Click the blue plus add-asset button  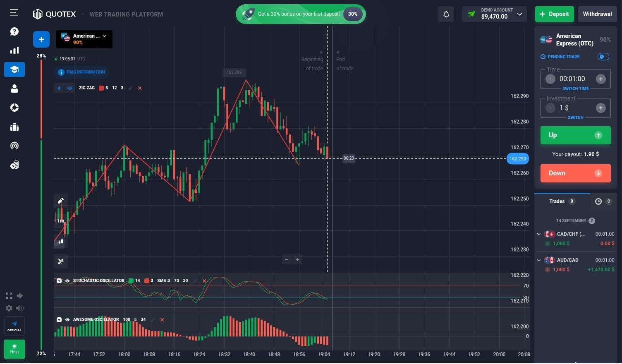[41, 39]
